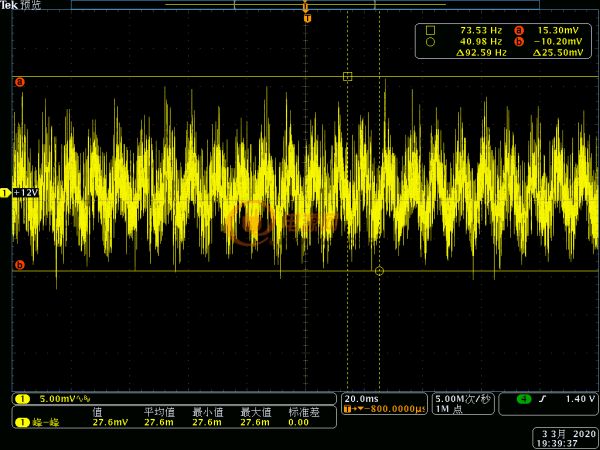Click the horizontal cursor line b
The image size is (600, 450).
coord(305,271)
